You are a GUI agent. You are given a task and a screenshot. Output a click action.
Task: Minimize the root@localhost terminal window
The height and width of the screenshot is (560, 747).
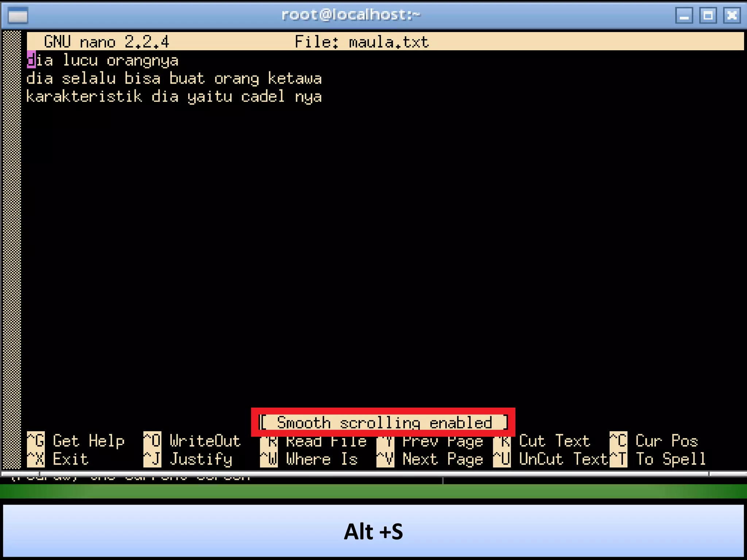(x=684, y=16)
